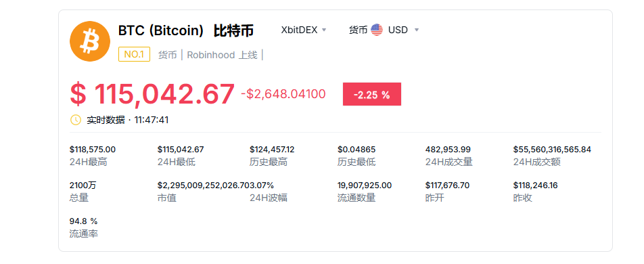Open the Robinhood 上线 tag link

222,55
